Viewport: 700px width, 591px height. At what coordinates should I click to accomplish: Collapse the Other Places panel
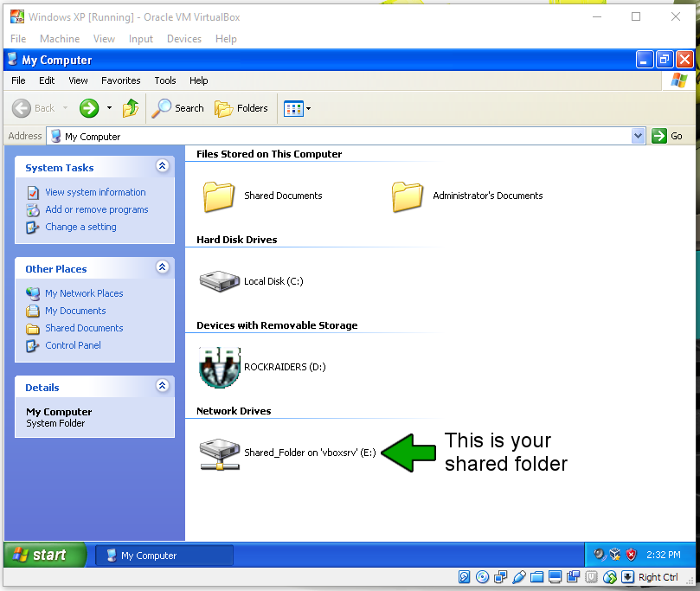point(163,267)
